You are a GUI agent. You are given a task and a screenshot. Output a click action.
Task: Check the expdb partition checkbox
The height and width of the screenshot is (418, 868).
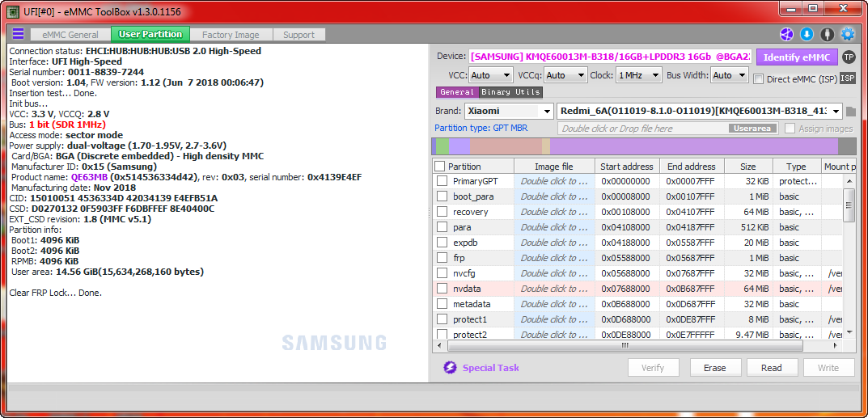(x=442, y=243)
